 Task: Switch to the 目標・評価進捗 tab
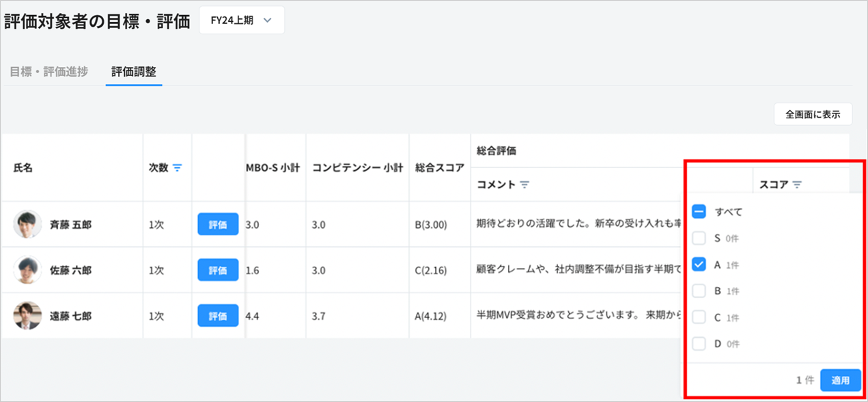coord(48,72)
